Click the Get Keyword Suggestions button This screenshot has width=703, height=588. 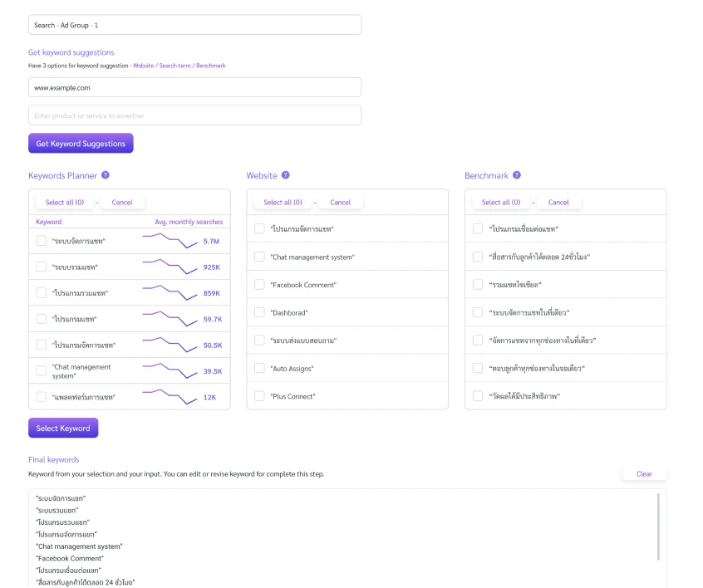(81, 143)
